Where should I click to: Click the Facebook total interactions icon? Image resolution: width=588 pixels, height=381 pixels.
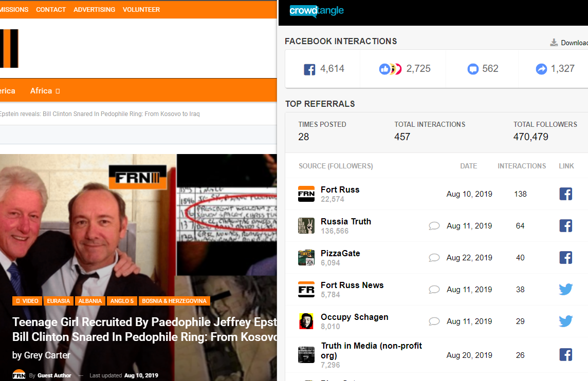(x=309, y=69)
